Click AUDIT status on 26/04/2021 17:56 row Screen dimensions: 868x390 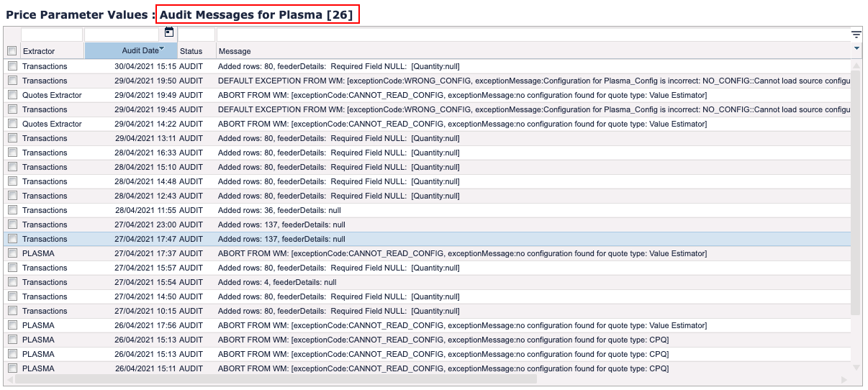click(191, 325)
